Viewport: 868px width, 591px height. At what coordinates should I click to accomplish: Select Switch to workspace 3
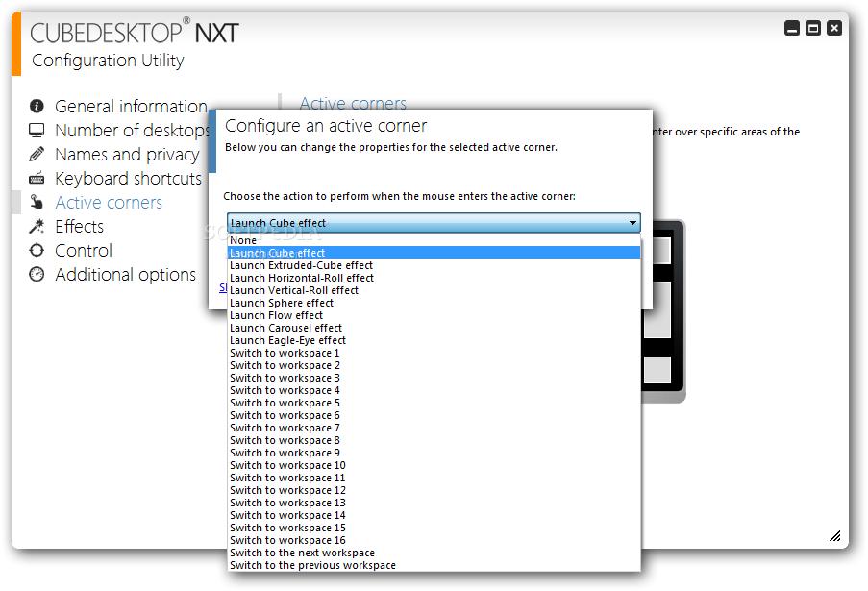pyautogui.click(x=434, y=378)
